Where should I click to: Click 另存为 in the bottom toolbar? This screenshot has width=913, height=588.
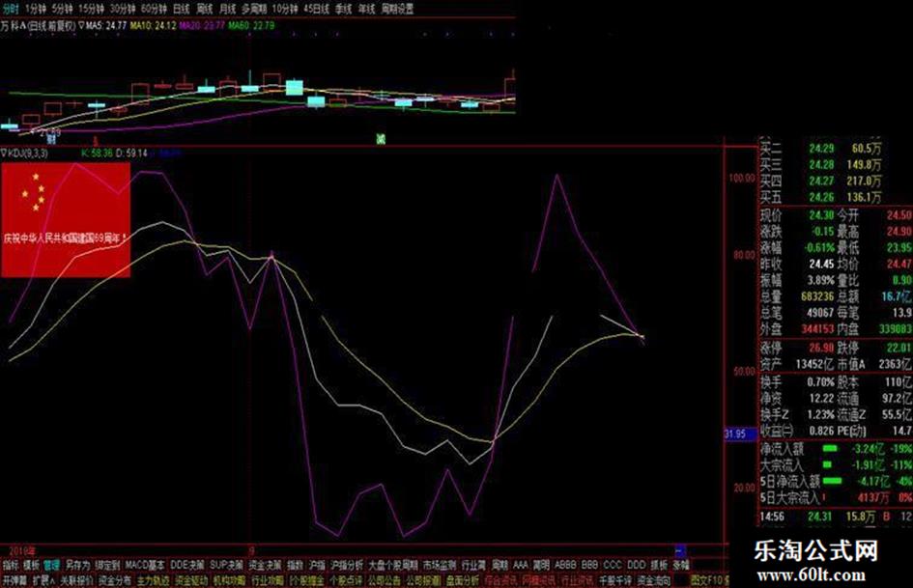point(77,565)
